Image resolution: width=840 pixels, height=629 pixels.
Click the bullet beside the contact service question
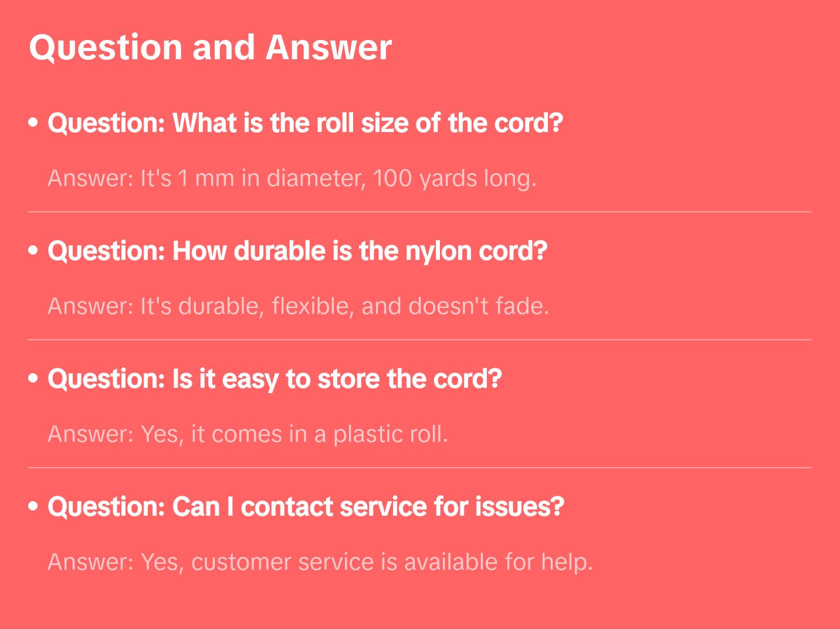[33, 506]
